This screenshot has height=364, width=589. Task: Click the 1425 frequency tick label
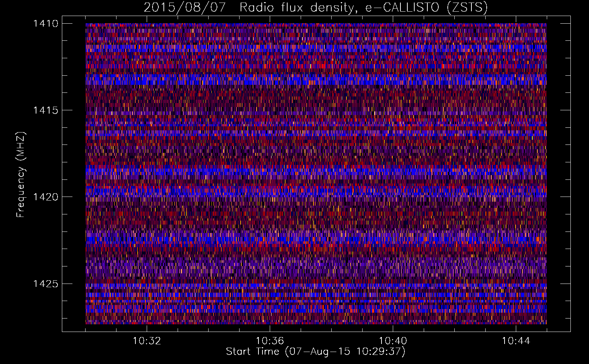tap(46, 284)
